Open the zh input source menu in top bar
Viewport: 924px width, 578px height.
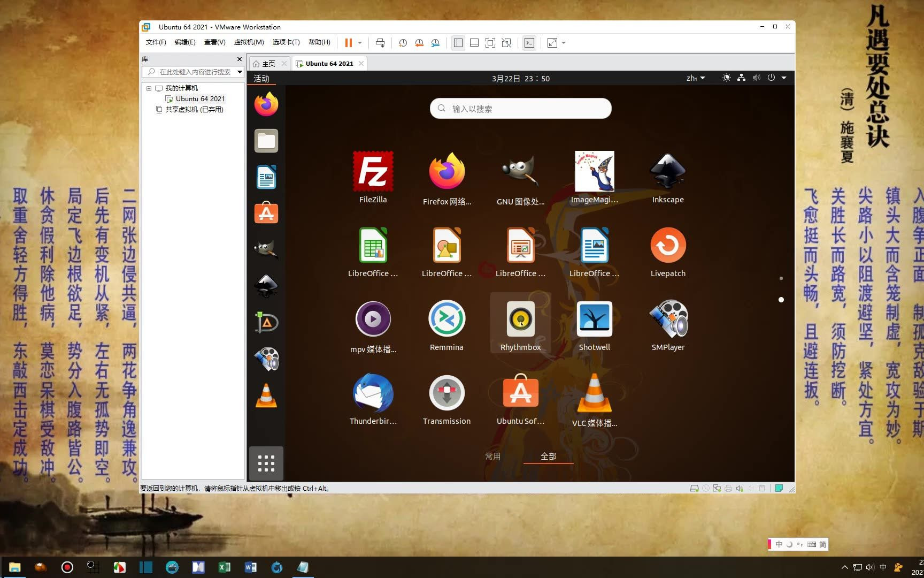pos(695,78)
